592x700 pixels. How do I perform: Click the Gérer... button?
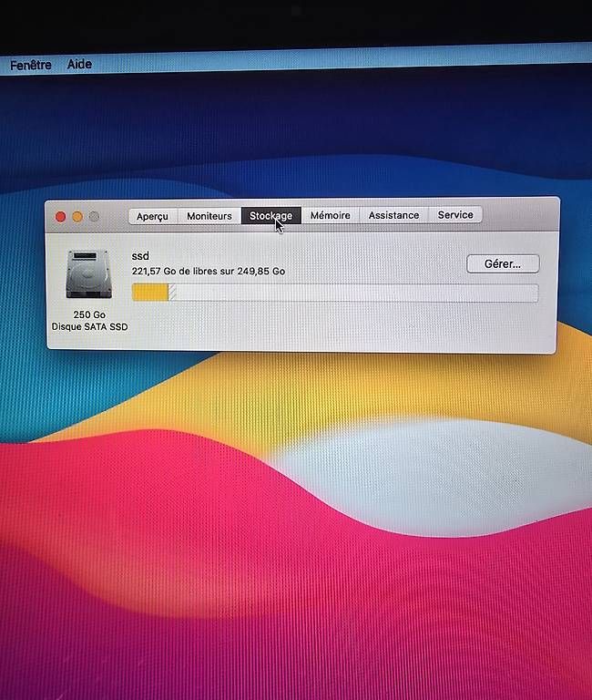coord(503,263)
